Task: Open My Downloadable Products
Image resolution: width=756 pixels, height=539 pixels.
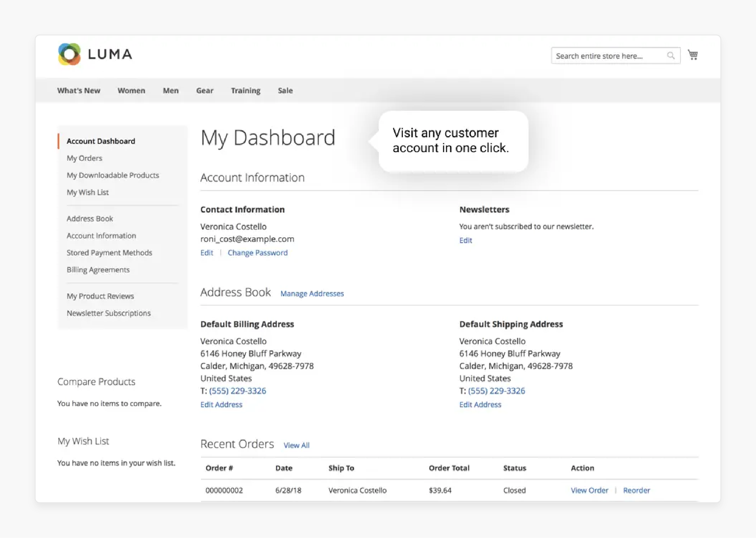Action: pos(113,175)
